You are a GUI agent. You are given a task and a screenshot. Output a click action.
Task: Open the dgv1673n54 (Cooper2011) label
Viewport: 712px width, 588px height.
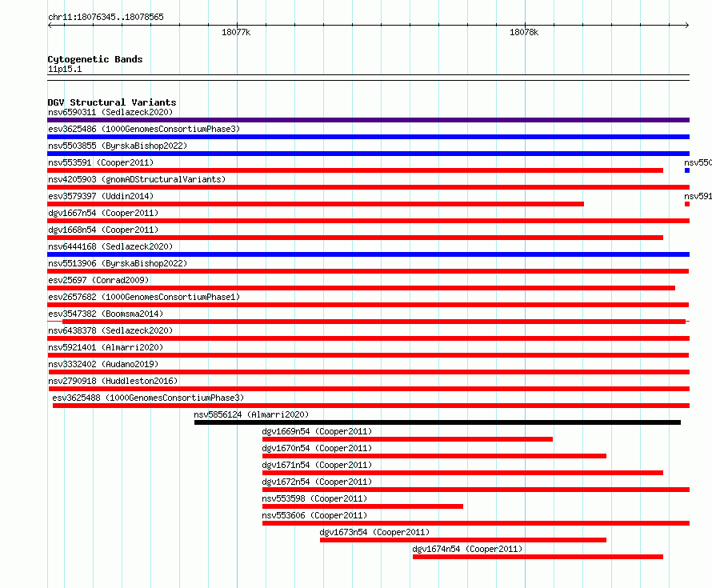point(374,532)
